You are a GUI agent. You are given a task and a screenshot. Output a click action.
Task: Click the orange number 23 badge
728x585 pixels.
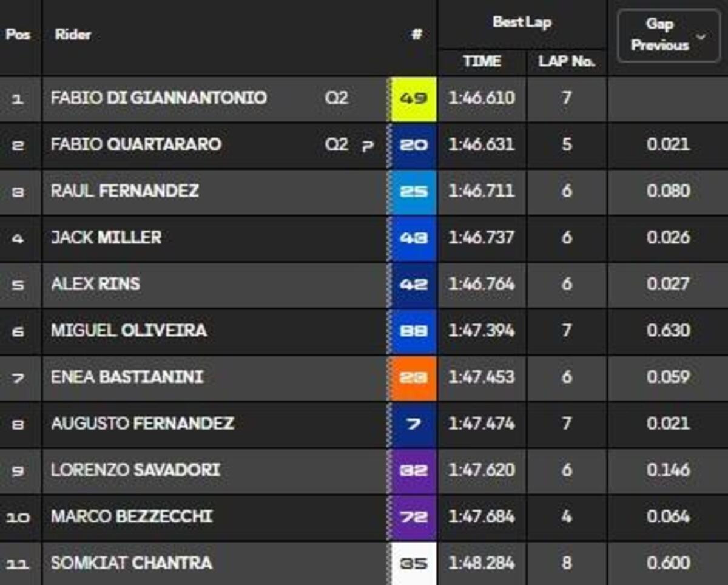pyautogui.click(x=414, y=377)
